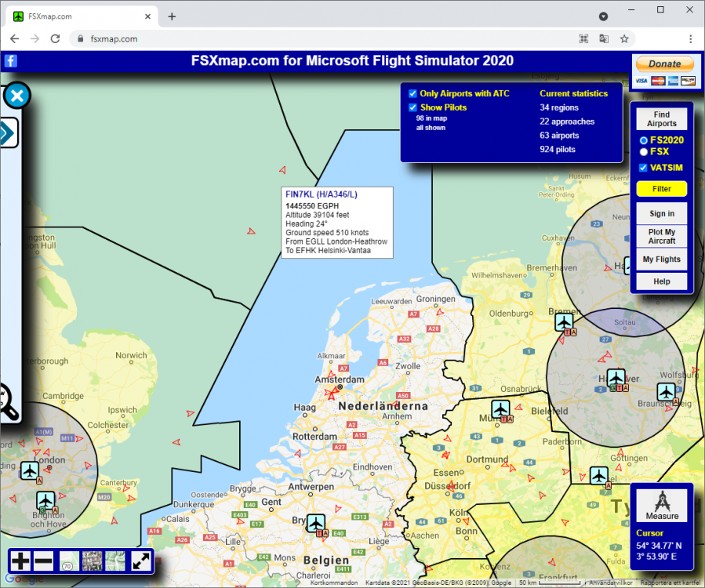Select the terrain map view icon
This screenshot has height=588, width=705.
[x=115, y=560]
